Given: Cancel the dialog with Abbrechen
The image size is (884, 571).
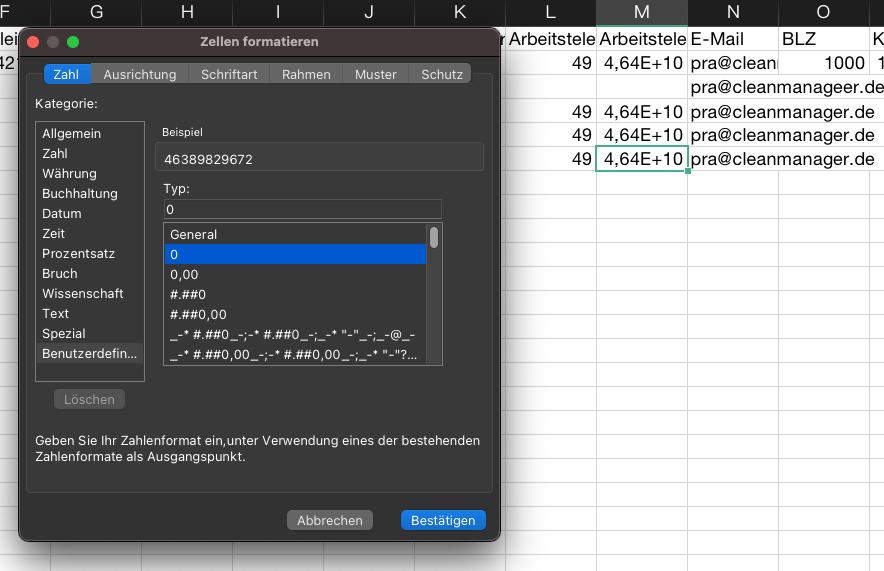Looking at the screenshot, I should [329, 520].
